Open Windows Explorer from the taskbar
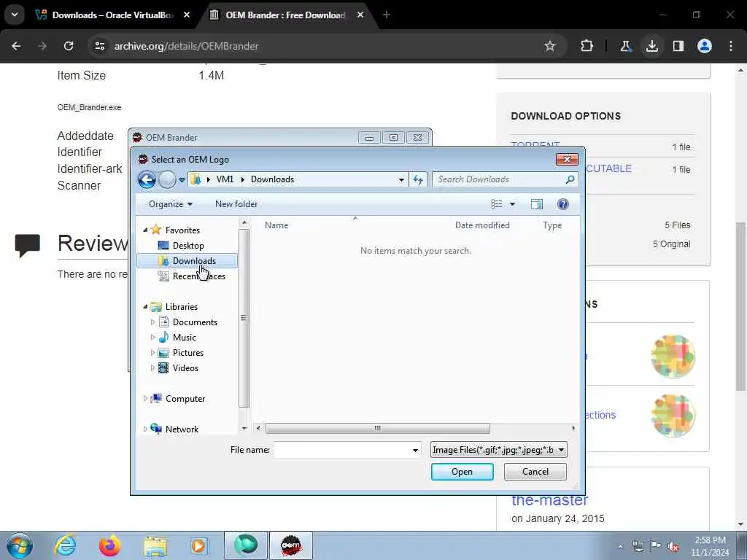747x560 pixels. (x=155, y=545)
